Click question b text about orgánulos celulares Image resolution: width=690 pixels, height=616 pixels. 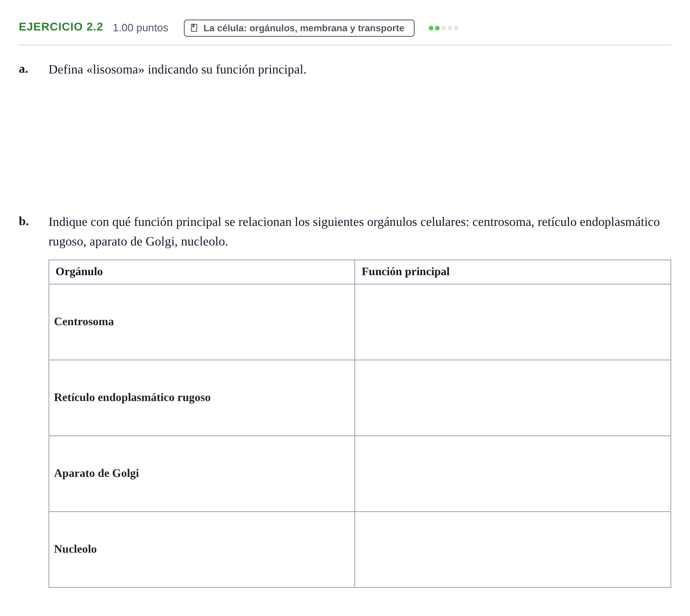click(x=354, y=232)
